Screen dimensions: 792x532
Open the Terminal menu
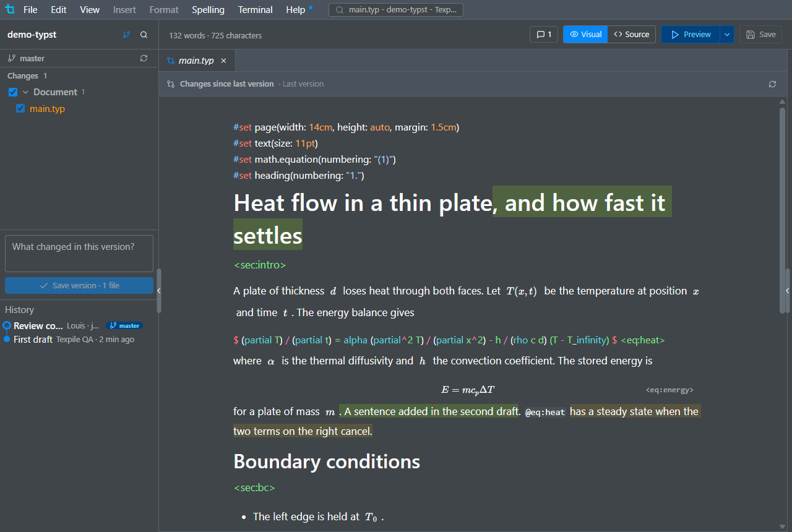pyautogui.click(x=256, y=10)
